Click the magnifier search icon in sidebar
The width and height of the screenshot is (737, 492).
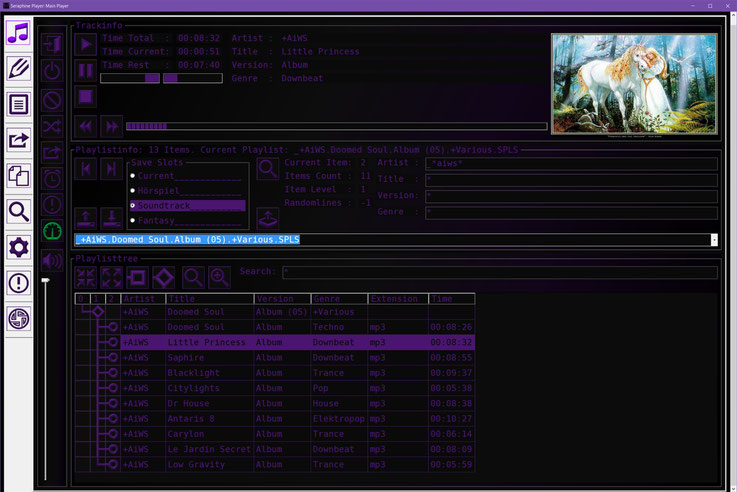[18, 211]
